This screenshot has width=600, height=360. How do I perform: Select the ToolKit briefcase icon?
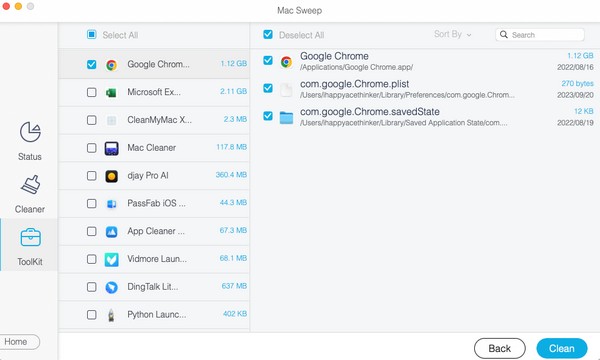[x=30, y=237]
